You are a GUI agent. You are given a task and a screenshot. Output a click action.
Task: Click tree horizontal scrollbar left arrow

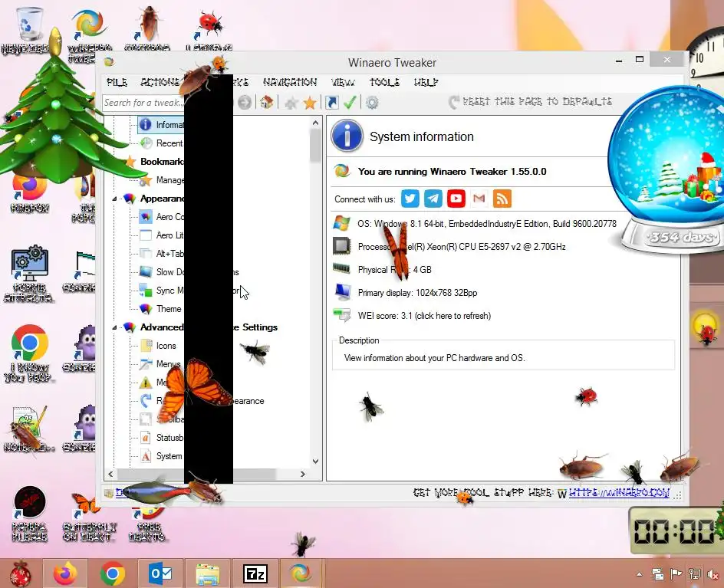coord(110,474)
